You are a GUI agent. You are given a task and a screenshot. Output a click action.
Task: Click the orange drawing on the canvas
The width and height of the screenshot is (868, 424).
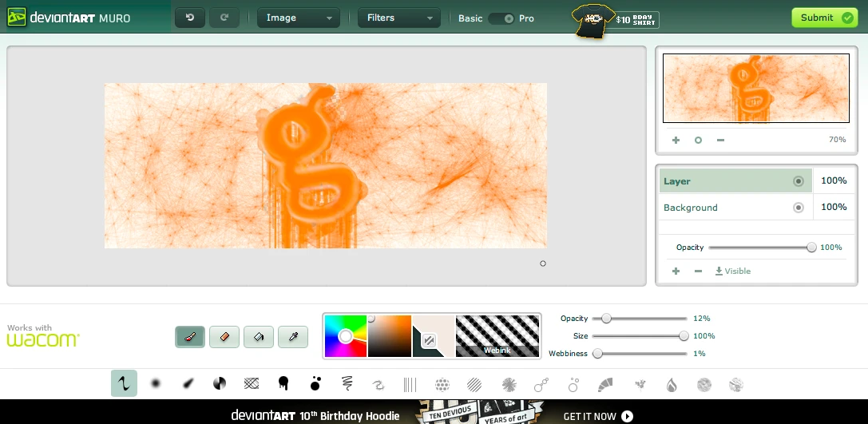coord(326,165)
